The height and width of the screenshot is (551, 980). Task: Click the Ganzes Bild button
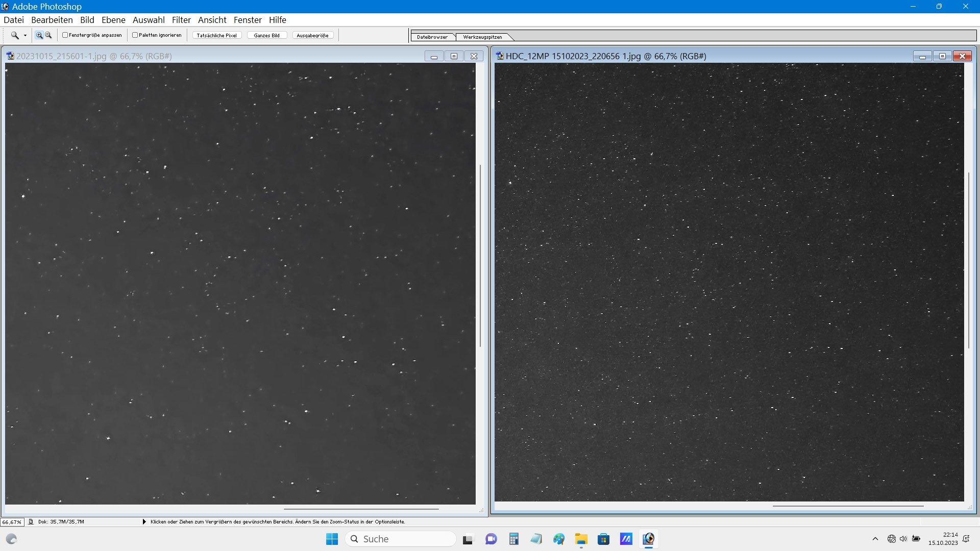click(x=266, y=35)
